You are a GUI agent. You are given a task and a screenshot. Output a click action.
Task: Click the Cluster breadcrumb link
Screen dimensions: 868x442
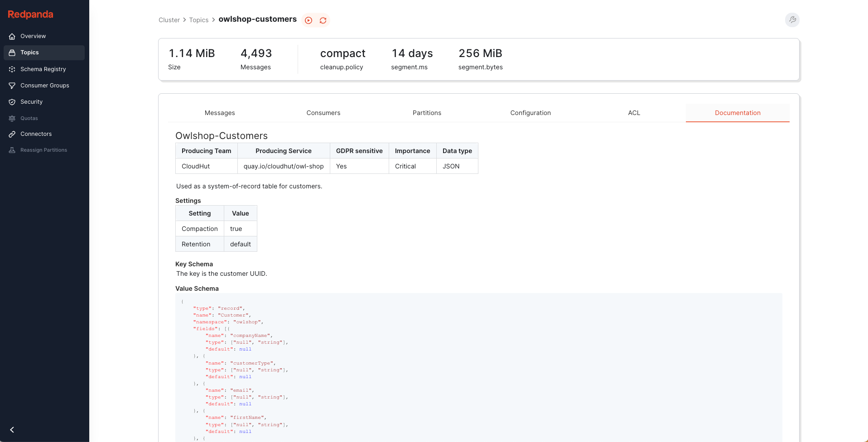pos(169,20)
